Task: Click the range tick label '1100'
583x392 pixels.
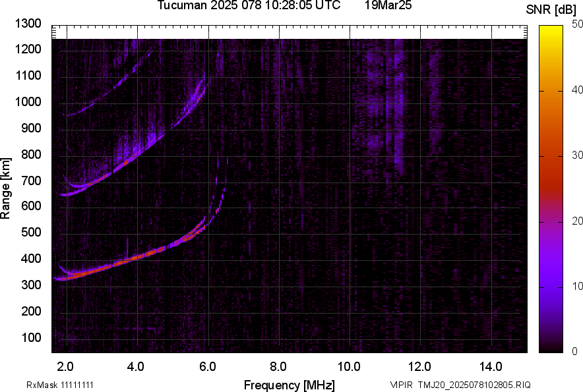Action: tap(28, 76)
